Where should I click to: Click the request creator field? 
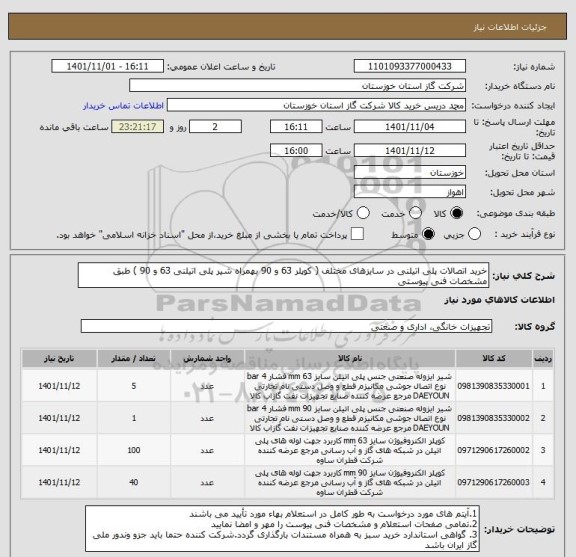click(x=316, y=105)
